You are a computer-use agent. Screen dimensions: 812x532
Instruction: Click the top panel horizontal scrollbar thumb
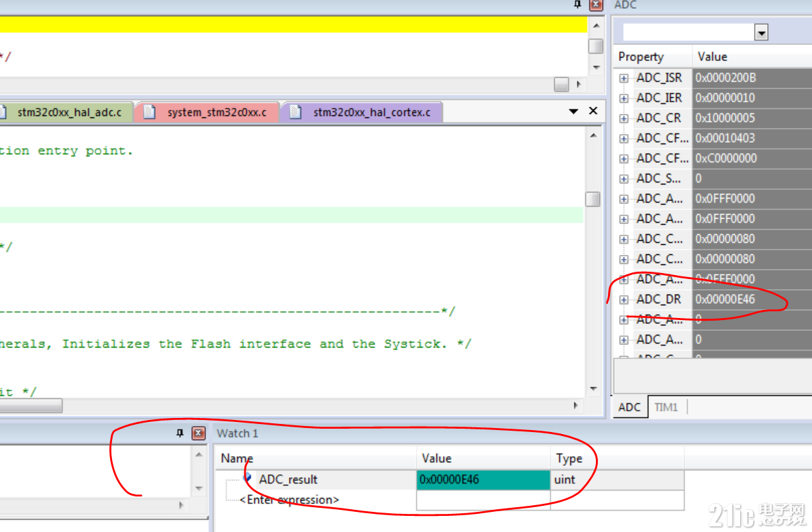pyautogui.click(x=562, y=85)
